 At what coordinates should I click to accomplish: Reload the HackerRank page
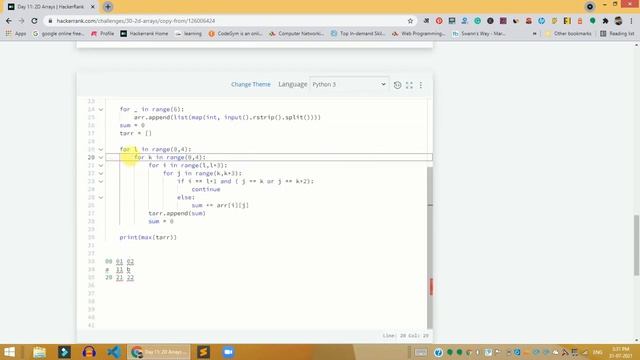coord(34,21)
